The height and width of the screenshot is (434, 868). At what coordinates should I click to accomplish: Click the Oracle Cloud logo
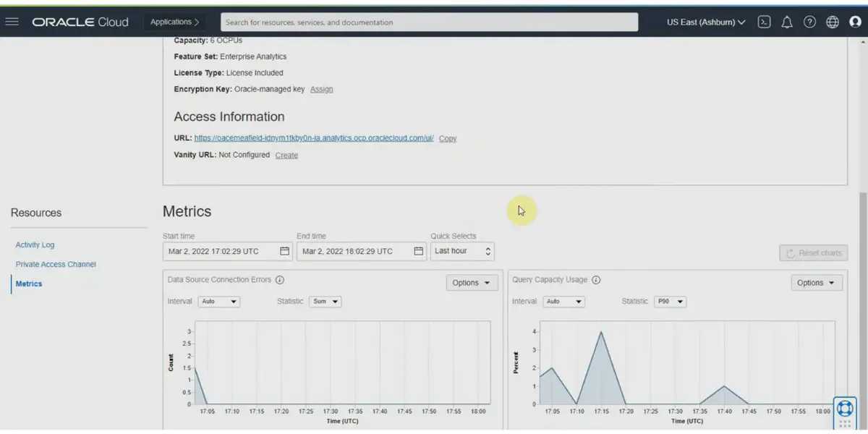tap(80, 22)
